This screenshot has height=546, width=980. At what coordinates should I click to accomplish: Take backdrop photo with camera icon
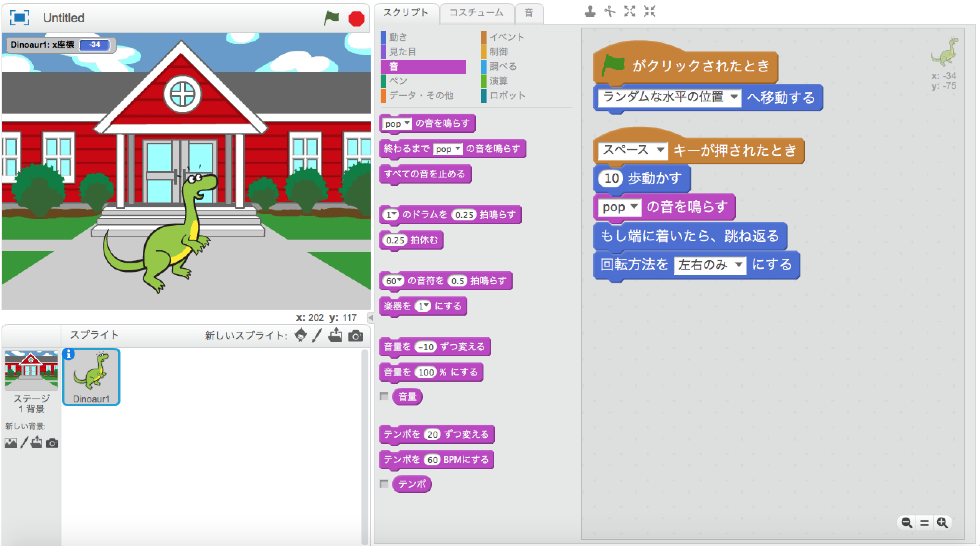[52, 443]
